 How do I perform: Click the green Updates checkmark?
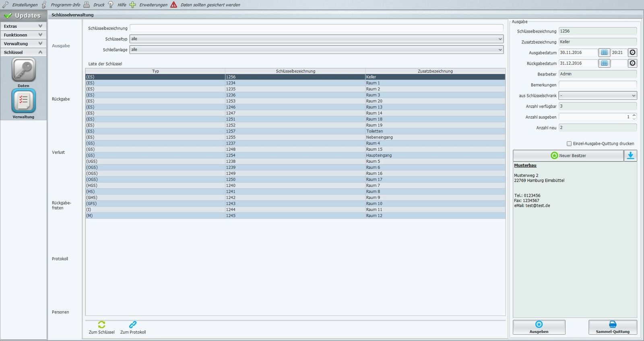(8, 16)
